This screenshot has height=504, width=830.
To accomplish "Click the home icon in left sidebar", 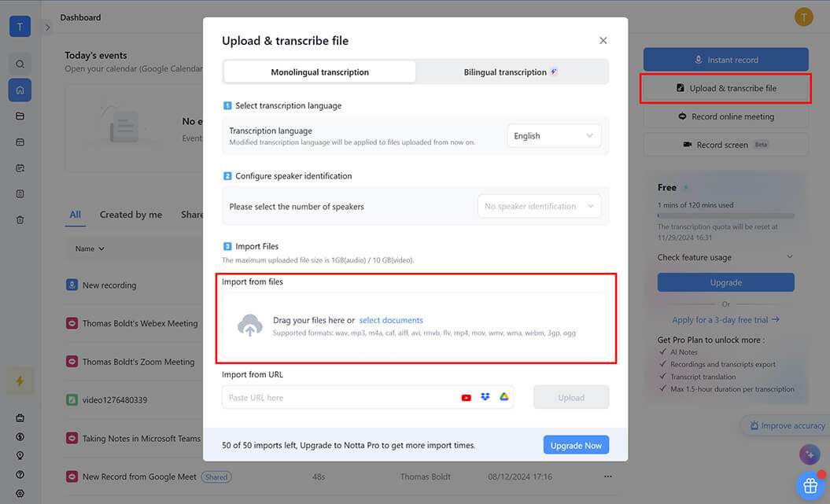I will 20,90.
